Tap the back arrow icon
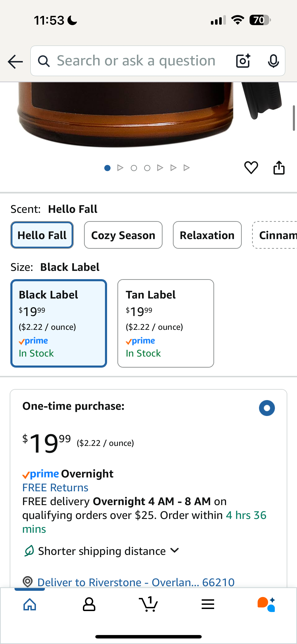This screenshot has height=644, width=297. tap(15, 61)
